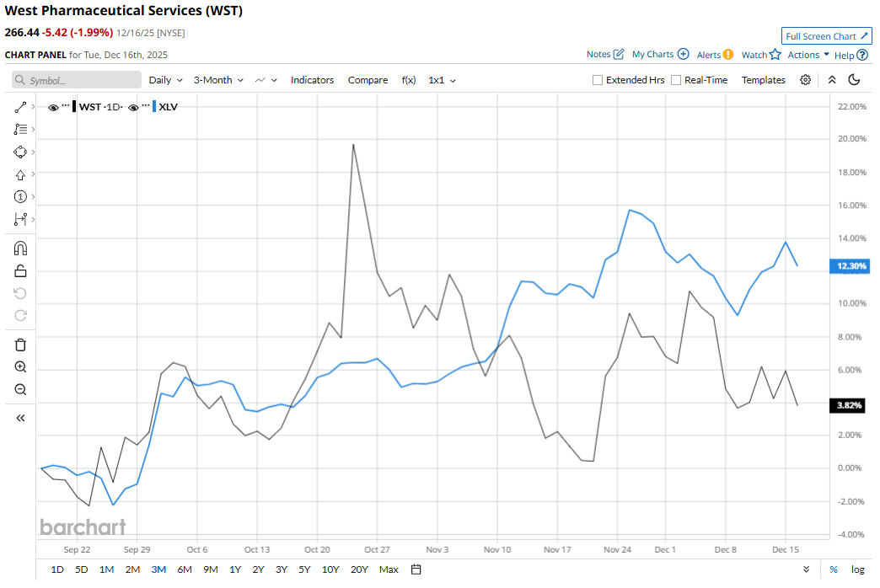Open the f(x) expressions menu
The image size is (880, 588).
click(x=409, y=80)
